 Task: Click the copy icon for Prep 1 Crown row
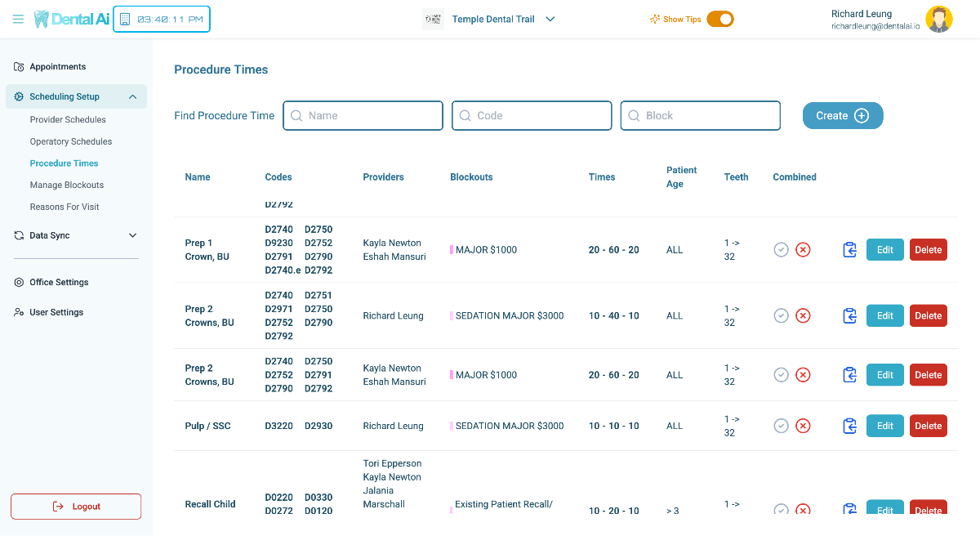pos(849,250)
